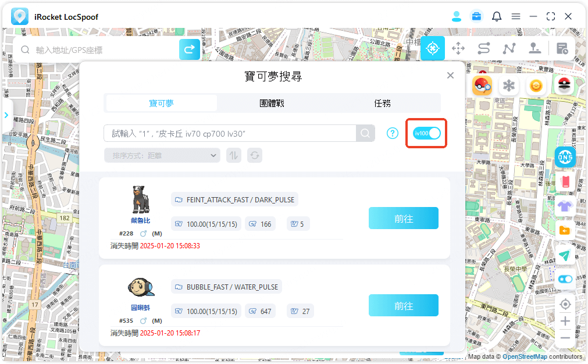Click the address/GPS coordinate input field
Viewport: 588px width, 364px height.
click(x=101, y=50)
